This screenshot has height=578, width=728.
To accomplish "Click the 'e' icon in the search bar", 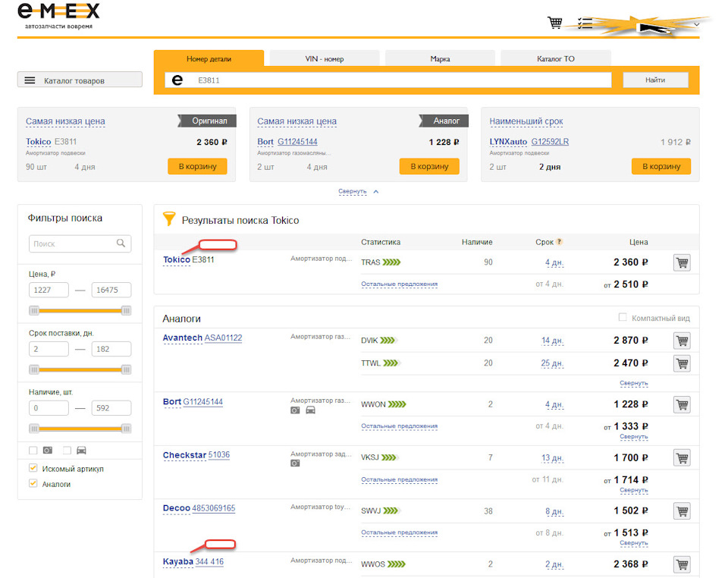I will (177, 80).
